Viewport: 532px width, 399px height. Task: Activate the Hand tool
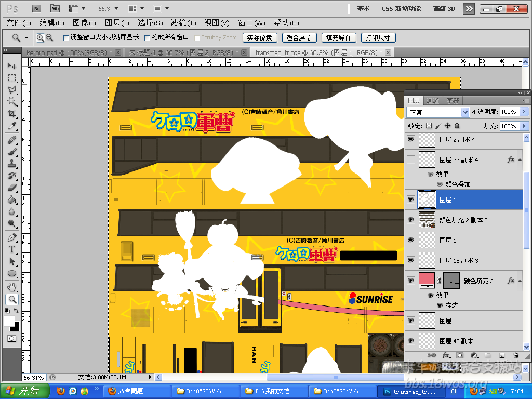[11, 287]
